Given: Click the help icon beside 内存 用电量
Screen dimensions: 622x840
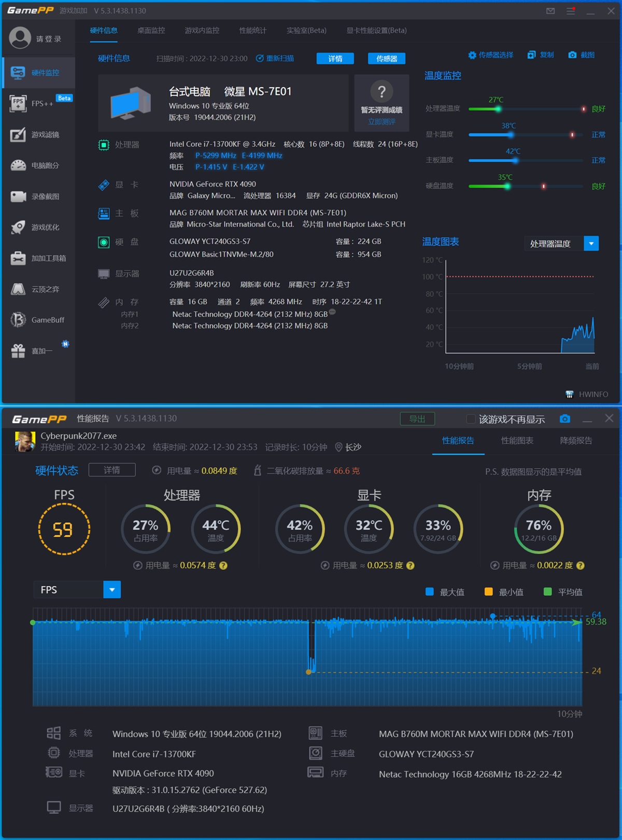Looking at the screenshot, I should click(x=581, y=566).
